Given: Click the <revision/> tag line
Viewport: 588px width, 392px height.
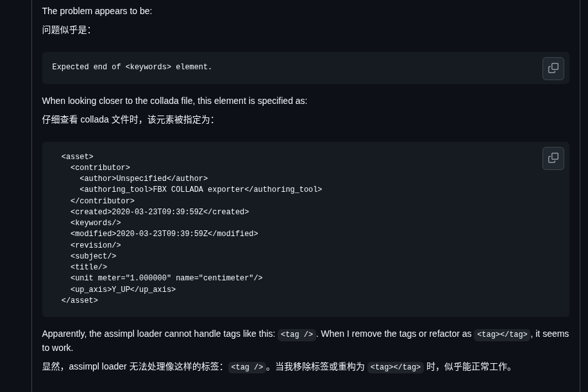Looking at the screenshot, I should (x=96, y=246).
